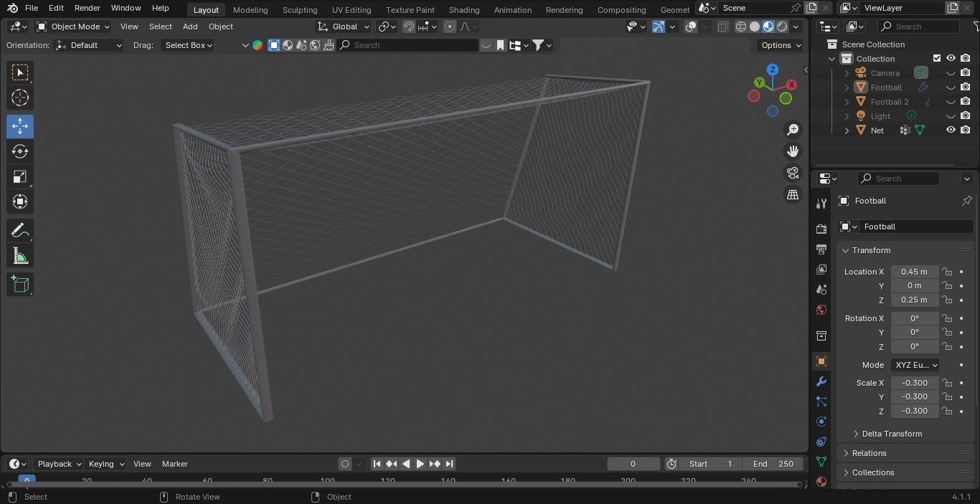Open the Tool properties tab

point(821,204)
